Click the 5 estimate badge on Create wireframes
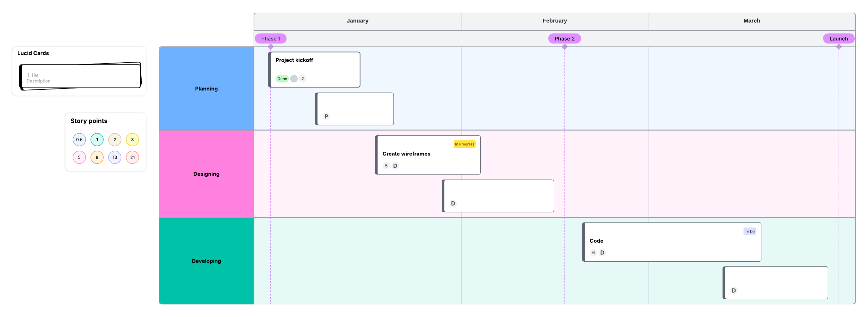The image size is (868, 317). 386,166
